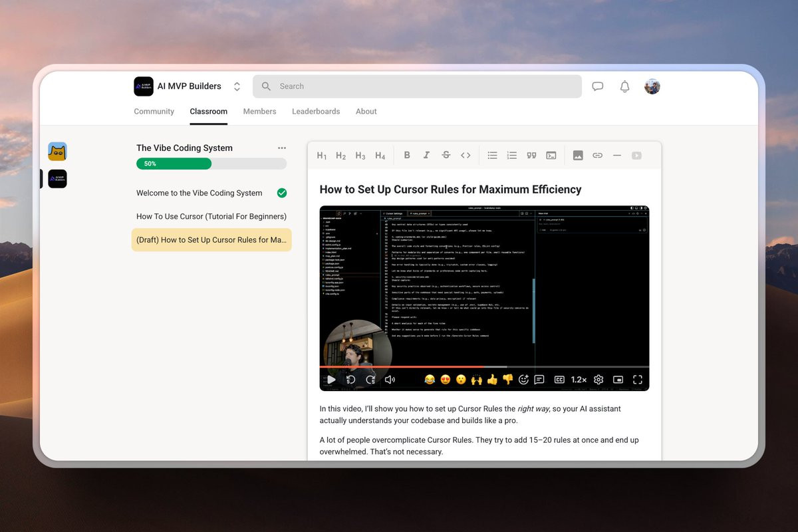Open the Community tab
The height and width of the screenshot is (532, 798).
pyautogui.click(x=154, y=112)
